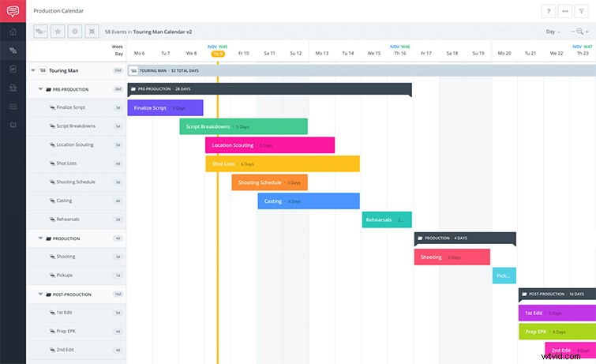Select Script Breakdowns row in task list
The image size is (596, 364).
77,126
